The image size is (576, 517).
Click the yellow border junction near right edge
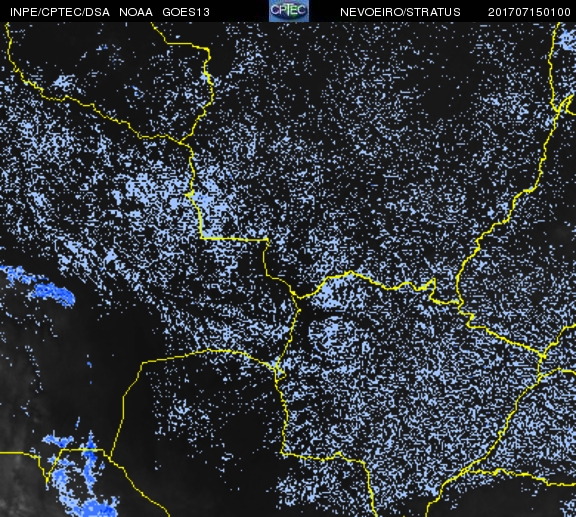(542, 356)
